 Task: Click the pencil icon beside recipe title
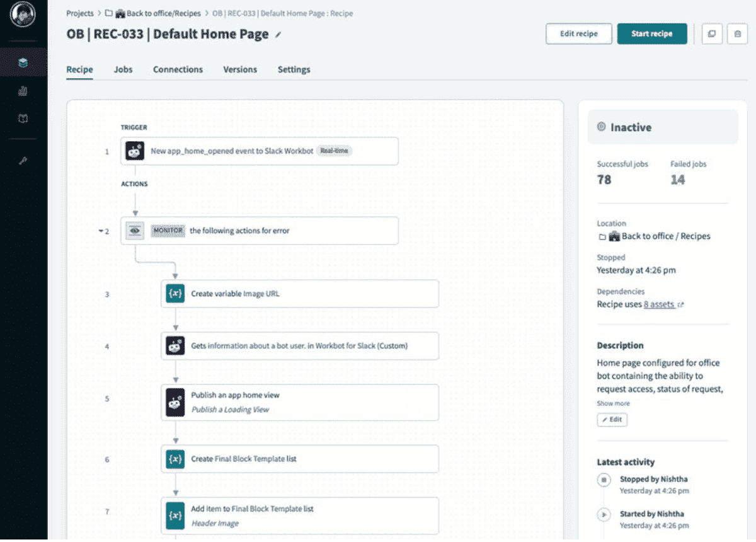(278, 35)
